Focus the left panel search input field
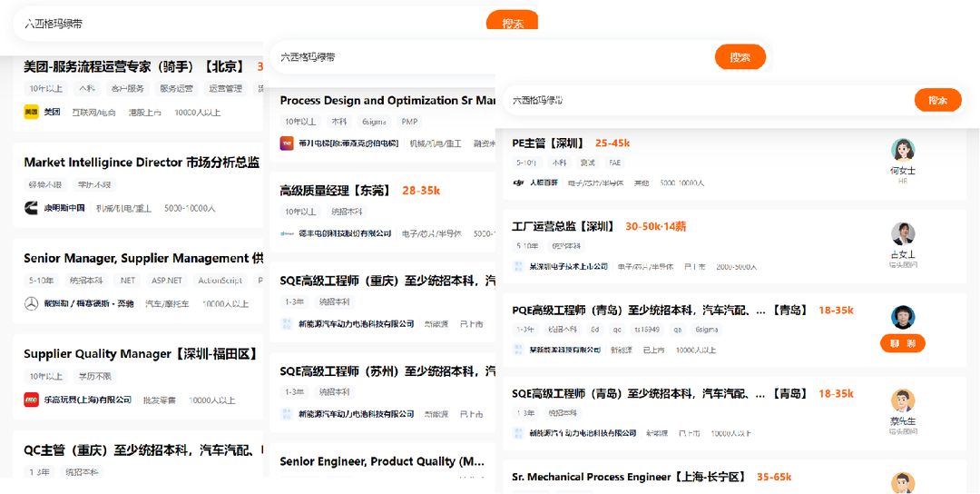 click(x=250, y=24)
